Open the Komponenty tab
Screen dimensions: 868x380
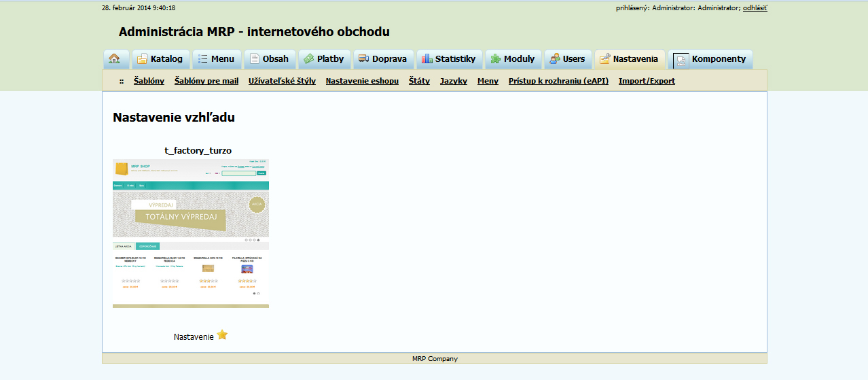710,59
